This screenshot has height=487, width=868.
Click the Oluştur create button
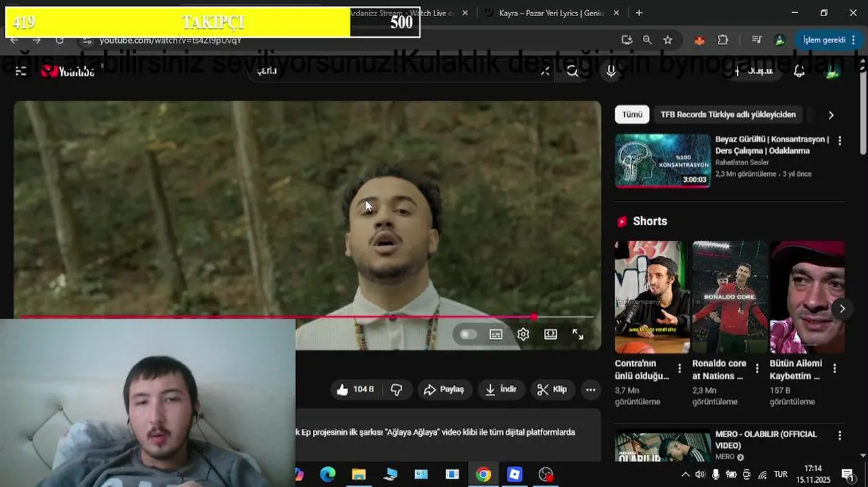[x=754, y=71]
